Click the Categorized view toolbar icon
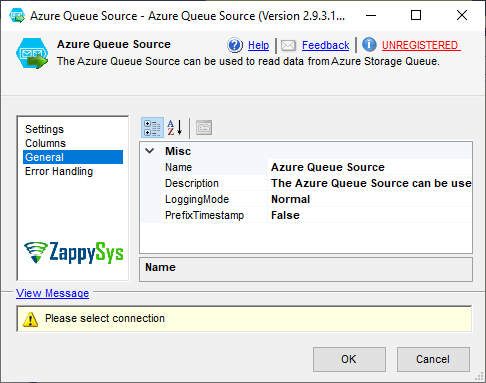The image size is (486, 383). pyautogui.click(x=152, y=128)
